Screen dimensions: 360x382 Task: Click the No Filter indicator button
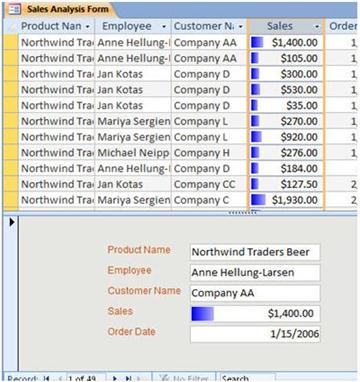coord(184,378)
